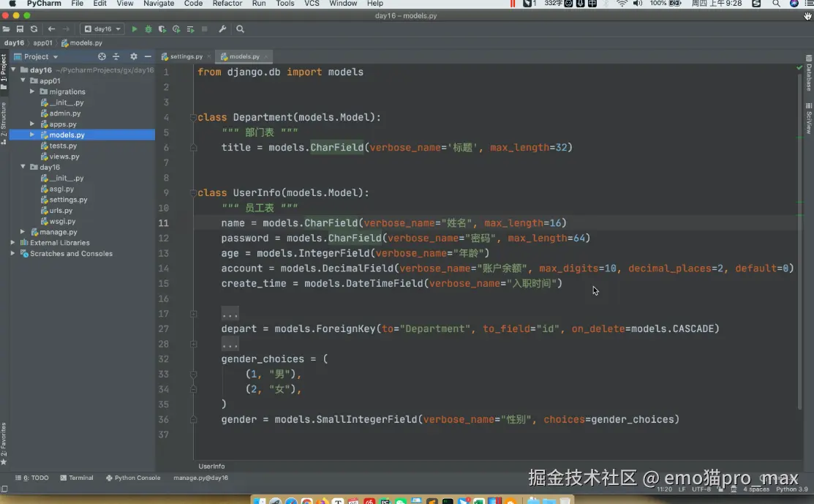Collapse the day16 root project folder
The width and height of the screenshot is (814, 504).
tap(13, 69)
